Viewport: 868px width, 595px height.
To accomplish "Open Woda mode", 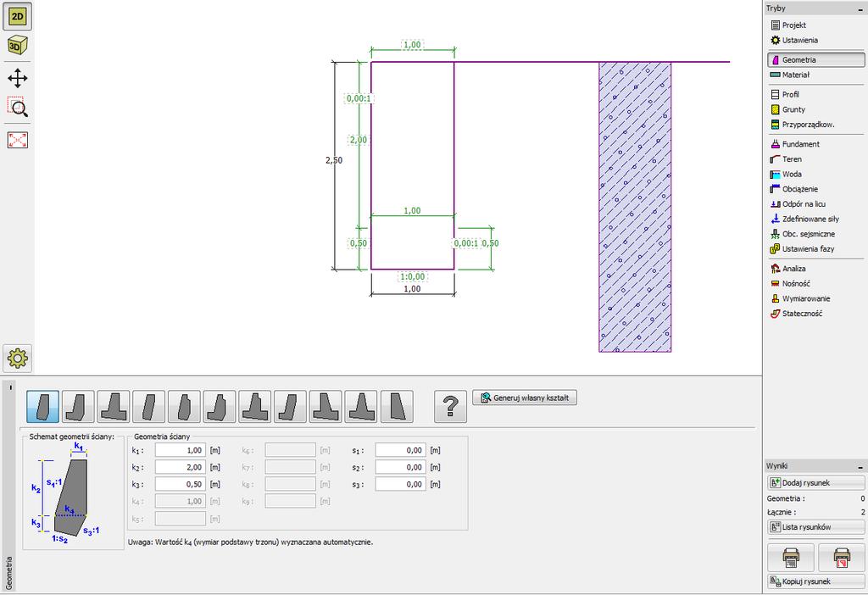I will [x=816, y=174].
